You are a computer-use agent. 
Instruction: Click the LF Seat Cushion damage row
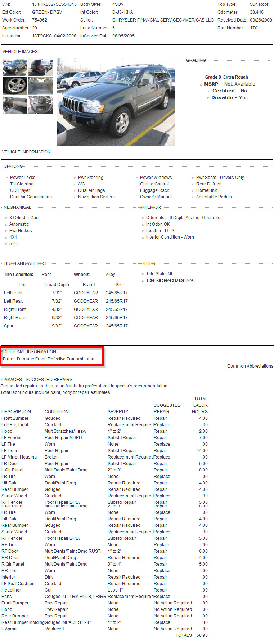[104, 584]
